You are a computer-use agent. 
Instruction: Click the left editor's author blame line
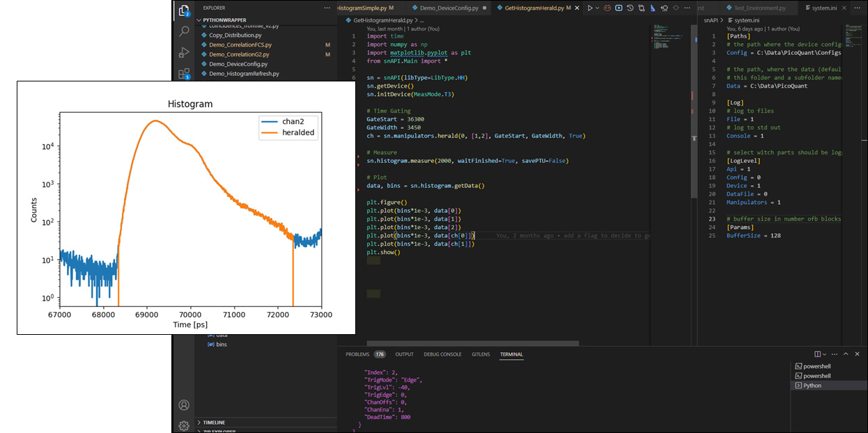pyautogui.click(x=403, y=29)
